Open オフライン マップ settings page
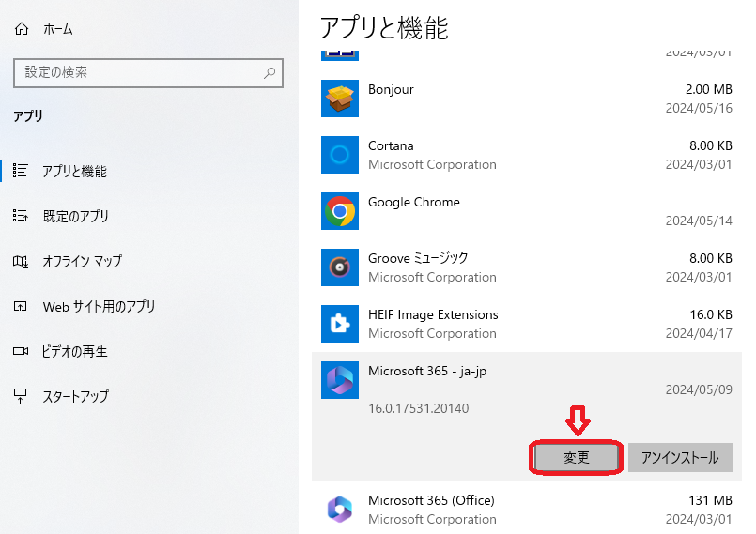Viewport: 756px width, 534px height. click(83, 261)
